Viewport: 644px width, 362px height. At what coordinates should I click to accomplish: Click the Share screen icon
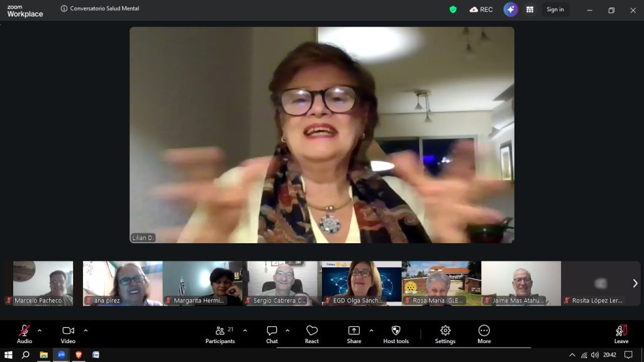[354, 334]
